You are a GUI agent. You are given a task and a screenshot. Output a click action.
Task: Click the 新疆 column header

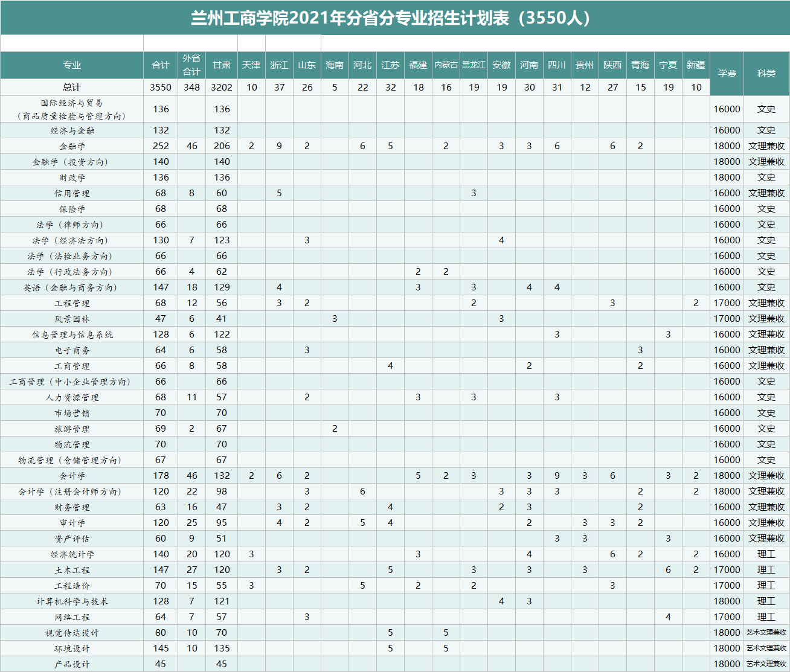[696, 65]
